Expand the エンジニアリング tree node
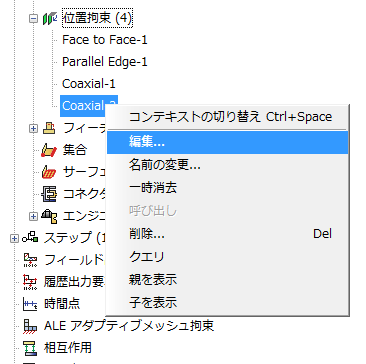366x364 pixels. pos(33,216)
